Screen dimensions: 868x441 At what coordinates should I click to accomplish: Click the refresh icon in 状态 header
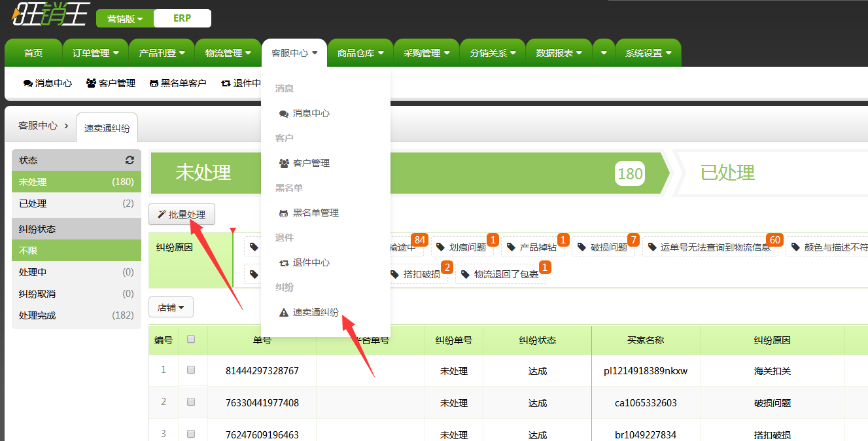[x=130, y=160]
